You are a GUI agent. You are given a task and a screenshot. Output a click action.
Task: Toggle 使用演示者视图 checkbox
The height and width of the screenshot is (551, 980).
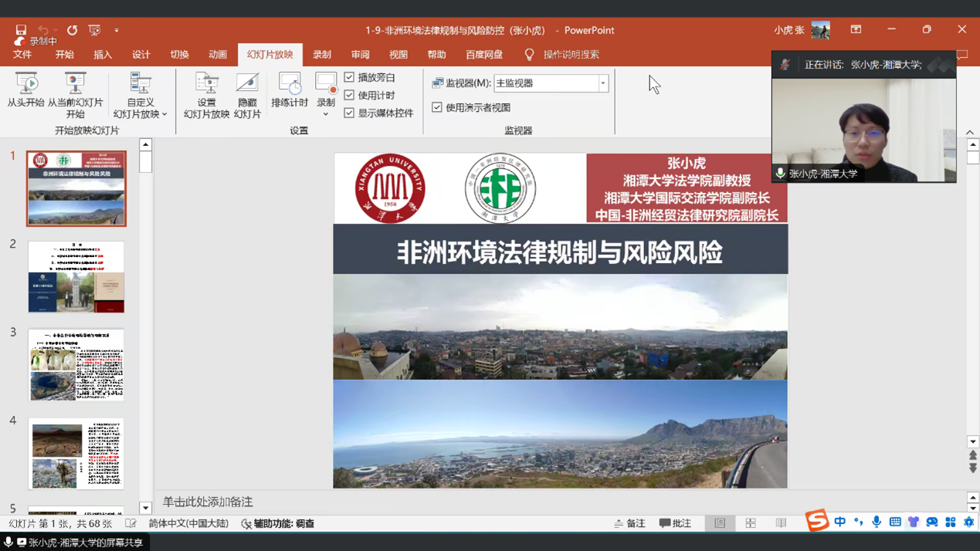point(437,107)
